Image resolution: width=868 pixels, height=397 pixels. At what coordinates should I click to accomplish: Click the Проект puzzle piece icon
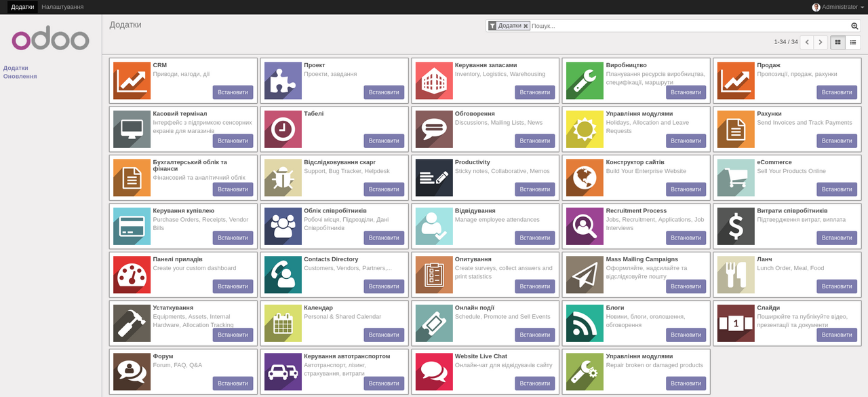(x=283, y=81)
